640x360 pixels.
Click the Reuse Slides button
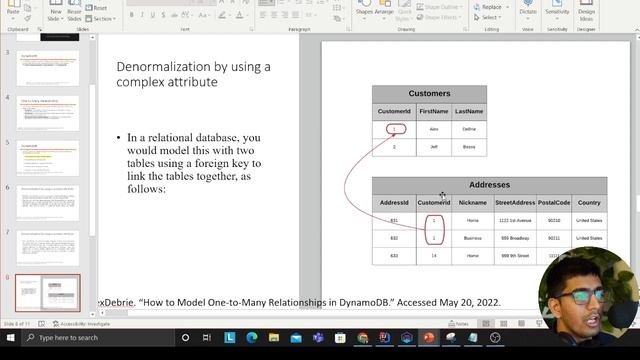point(74,11)
